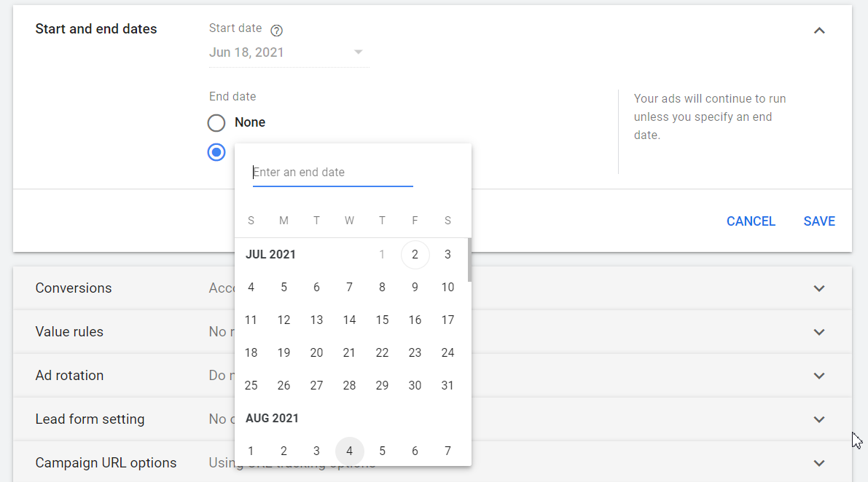Viewport: 868px width, 482px height.
Task: Click the Enter an end date field
Action: (332, 173)
